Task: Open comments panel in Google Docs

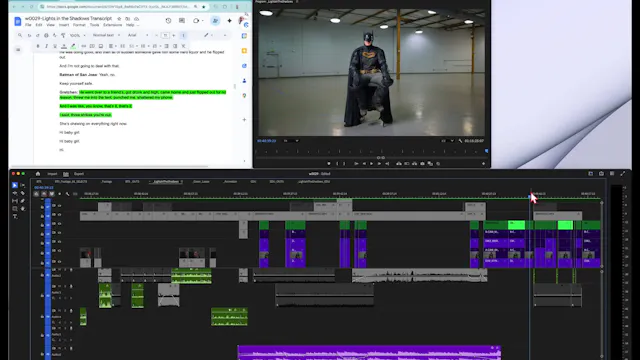Action: [182, 20]
